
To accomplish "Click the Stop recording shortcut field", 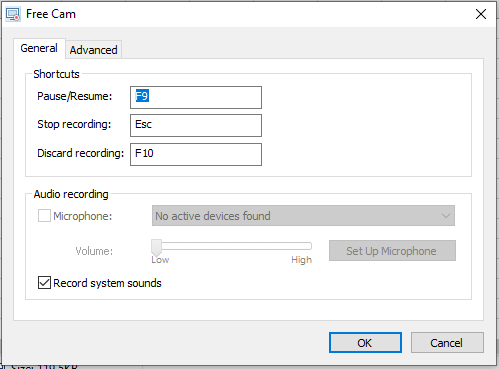I will click(196, 125).
